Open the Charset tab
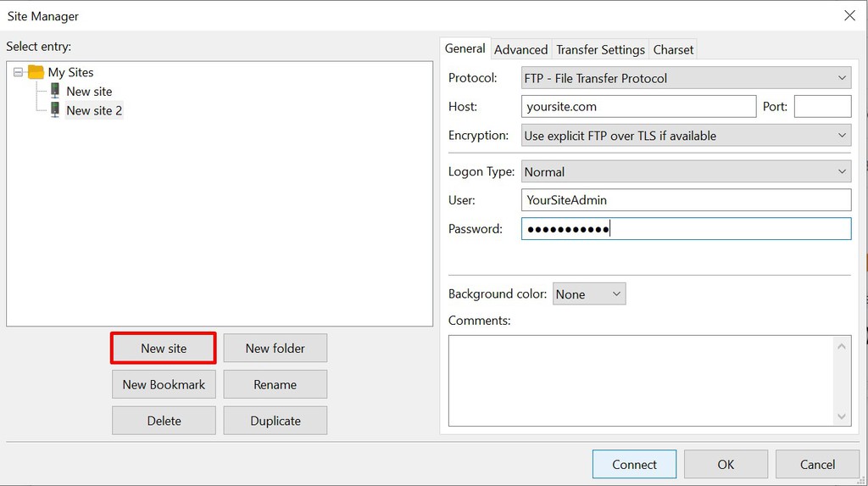Viewport: 868px width, 486px height. [673, 50]
